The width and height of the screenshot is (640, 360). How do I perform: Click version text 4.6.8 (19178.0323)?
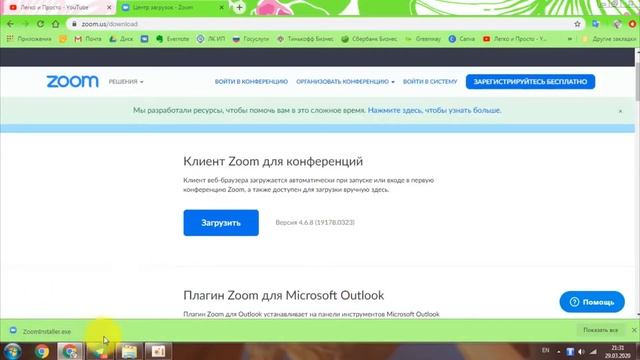(315, 222)
